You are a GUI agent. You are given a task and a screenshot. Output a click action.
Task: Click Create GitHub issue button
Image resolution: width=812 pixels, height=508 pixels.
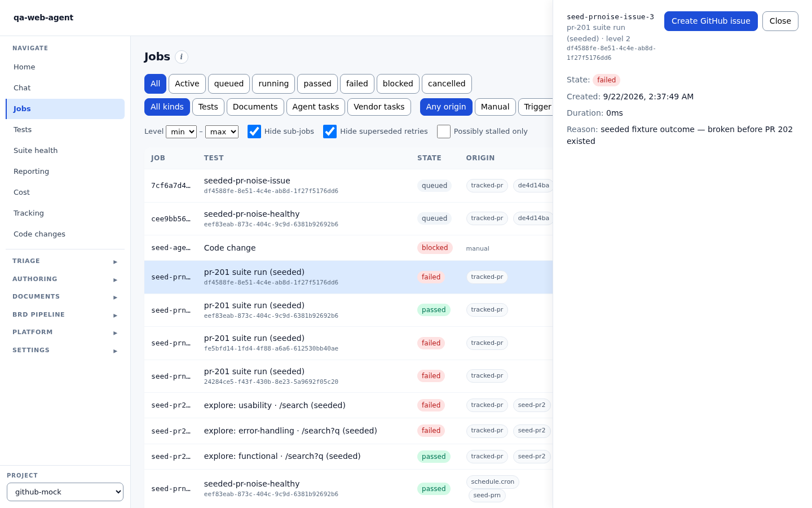click(x=710, y=21)
